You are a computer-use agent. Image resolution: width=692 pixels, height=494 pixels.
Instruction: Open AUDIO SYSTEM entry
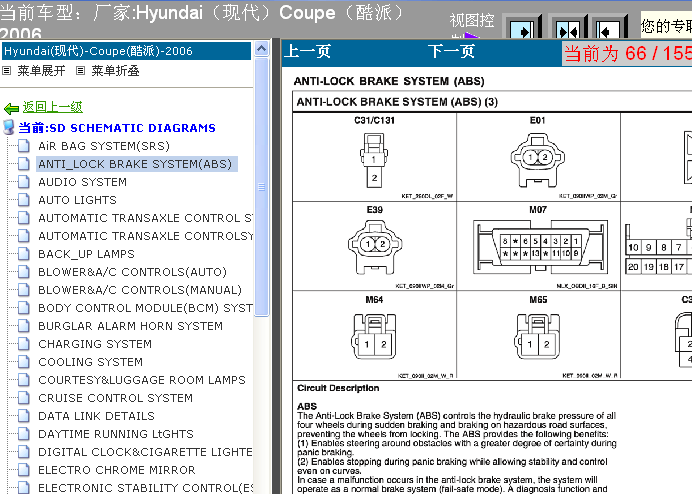pos(83,182)
